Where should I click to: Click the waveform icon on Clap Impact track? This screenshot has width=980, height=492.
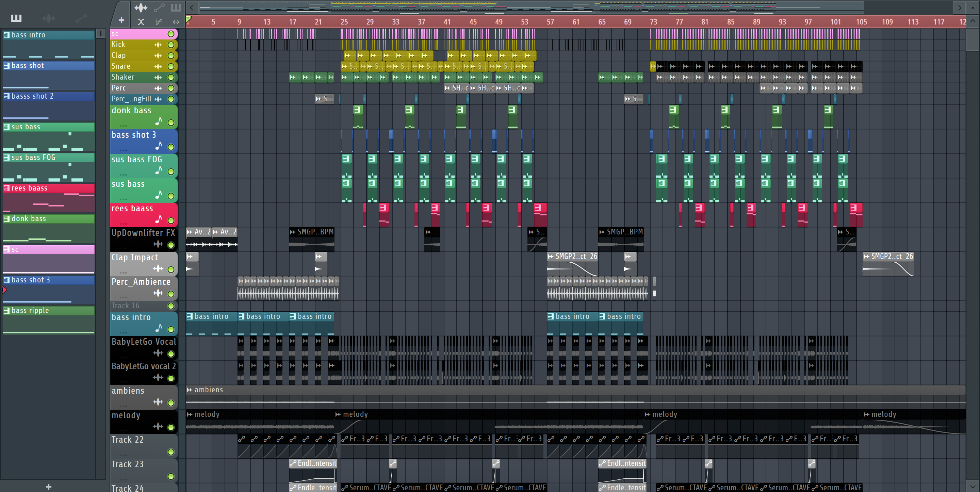tap(158, 269)
